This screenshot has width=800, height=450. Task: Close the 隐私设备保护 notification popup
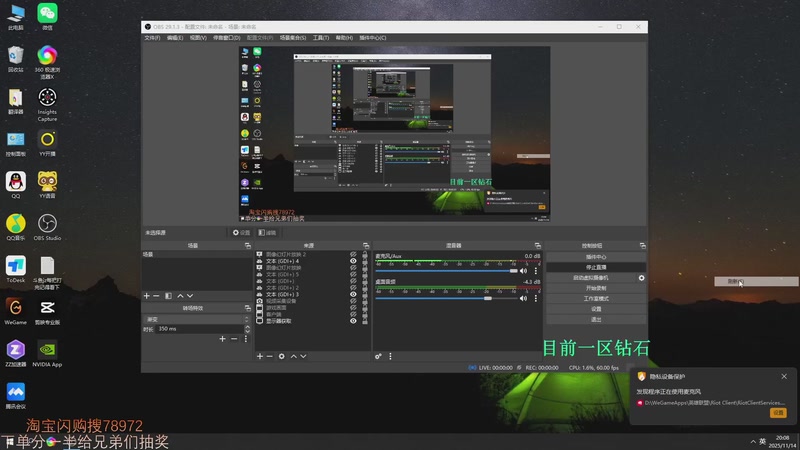(x=784, y=377)
